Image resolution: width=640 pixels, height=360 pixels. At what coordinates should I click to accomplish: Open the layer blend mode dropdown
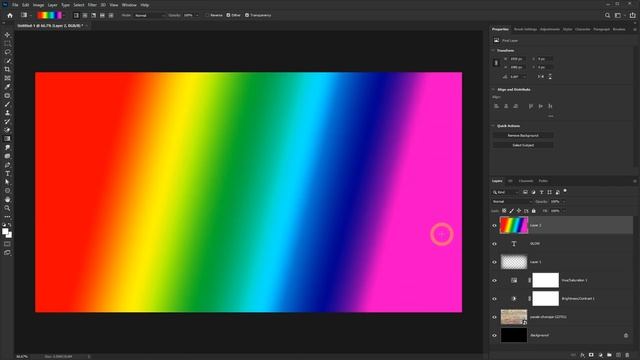pyautogui.click(x=512, y=202)
